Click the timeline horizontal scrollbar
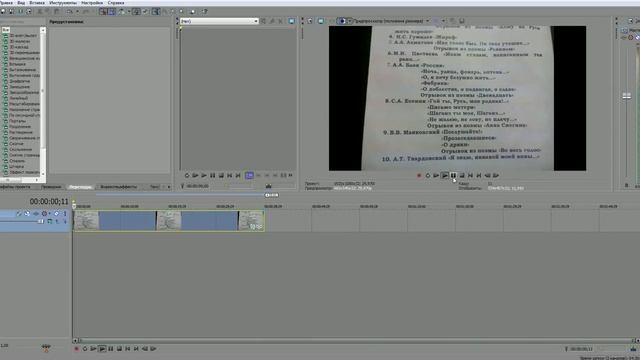640x360 pixels. click(355, 340)
